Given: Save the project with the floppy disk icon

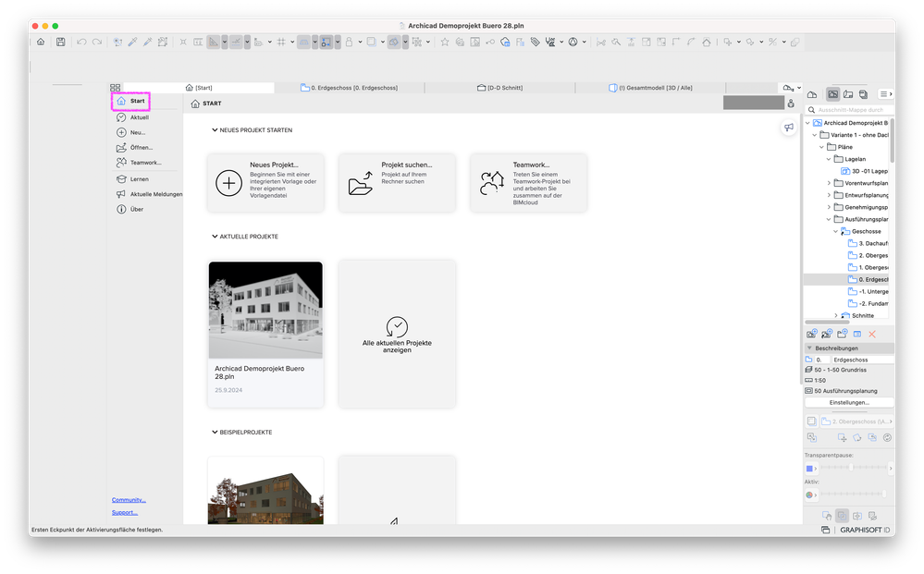Looking at the screenshot, I should coord(61,42).
